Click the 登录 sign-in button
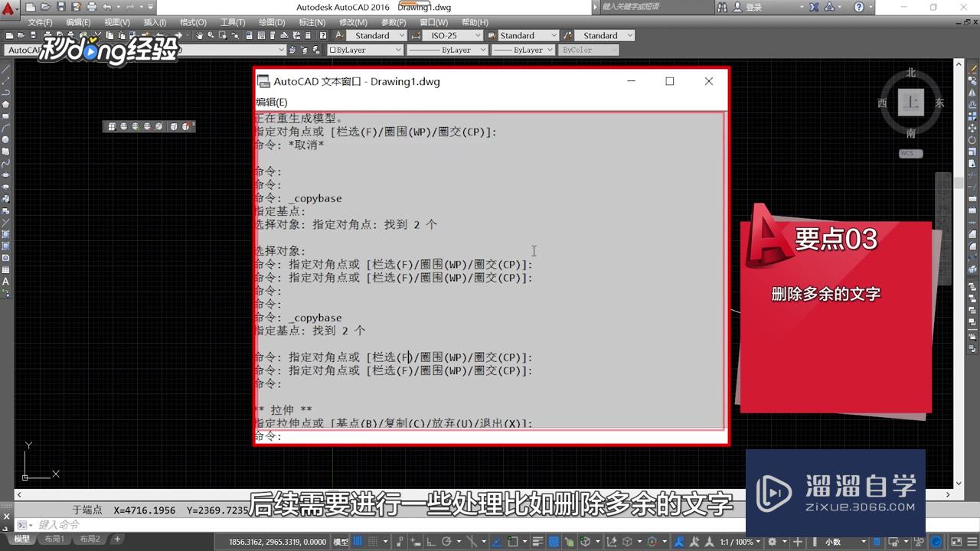The image size is (980, 551). click(754, 7)
